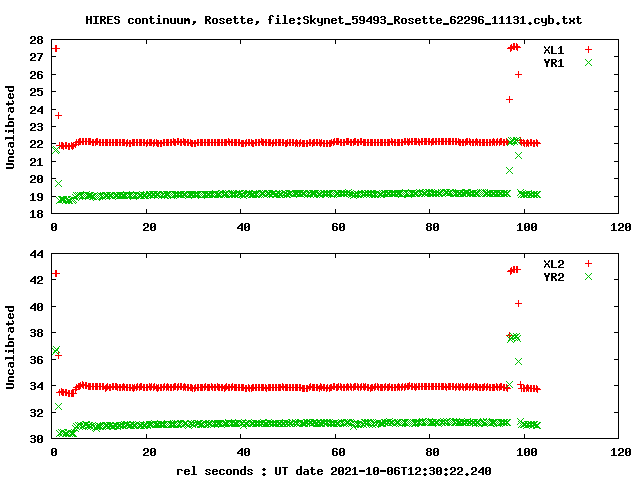Screen dimensions: 640x480
Task: Click the y-axis tick label 18
Action: [36, 214]
